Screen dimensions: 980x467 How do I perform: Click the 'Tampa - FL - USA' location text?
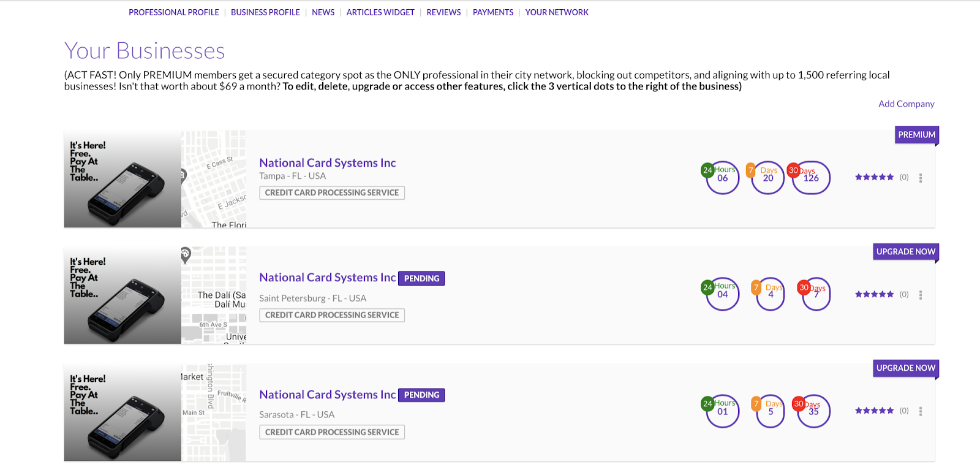point(293,176)
